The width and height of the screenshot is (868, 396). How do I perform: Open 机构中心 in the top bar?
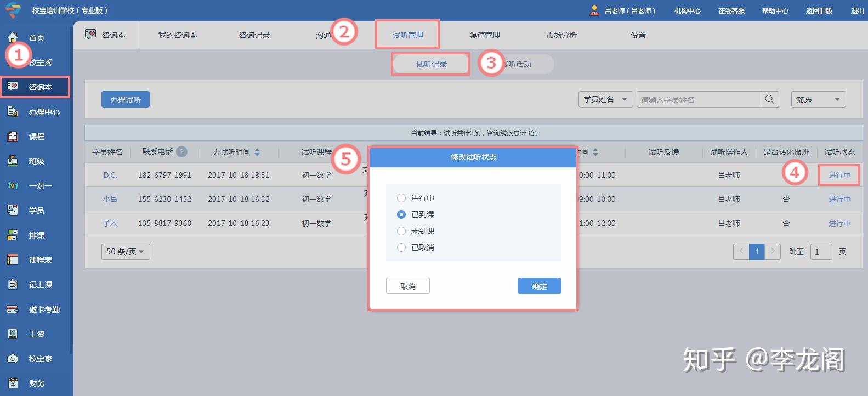[688, 11]
